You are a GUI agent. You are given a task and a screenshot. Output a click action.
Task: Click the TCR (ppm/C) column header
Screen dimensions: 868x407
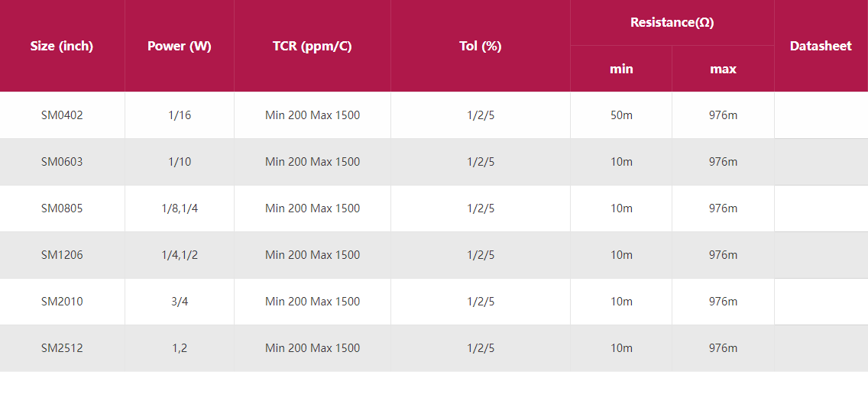[313, 46]
